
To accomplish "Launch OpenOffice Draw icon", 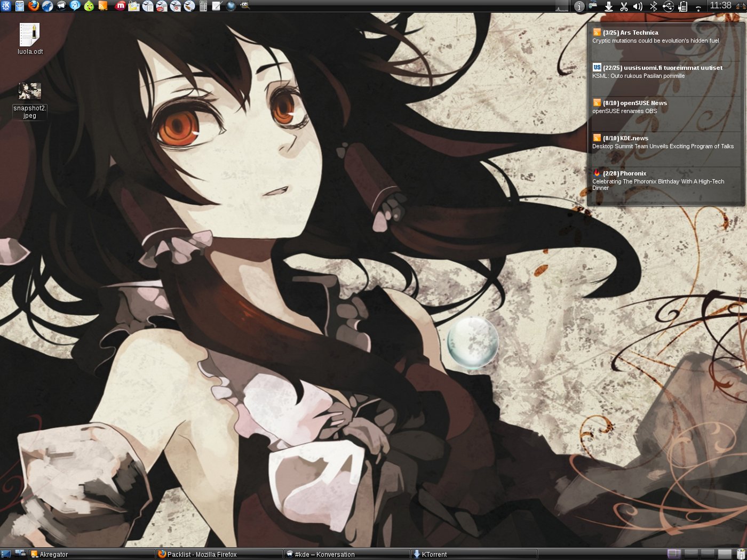I will click(189, 6).
